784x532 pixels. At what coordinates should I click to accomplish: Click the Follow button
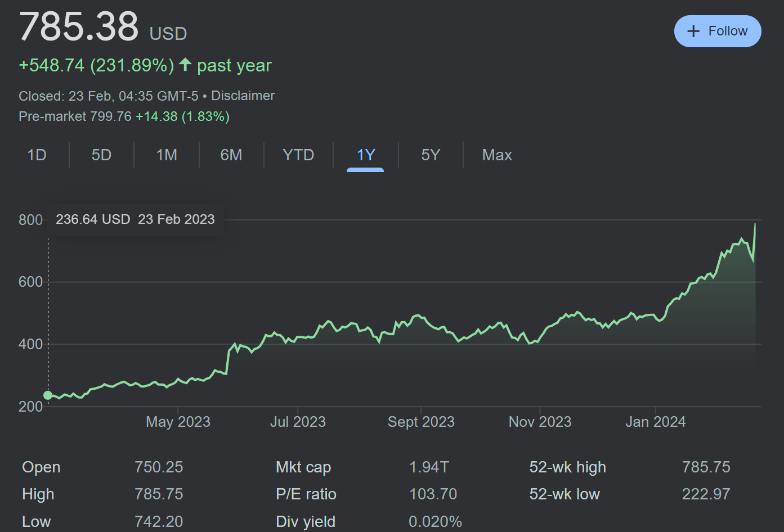[717, 31]
